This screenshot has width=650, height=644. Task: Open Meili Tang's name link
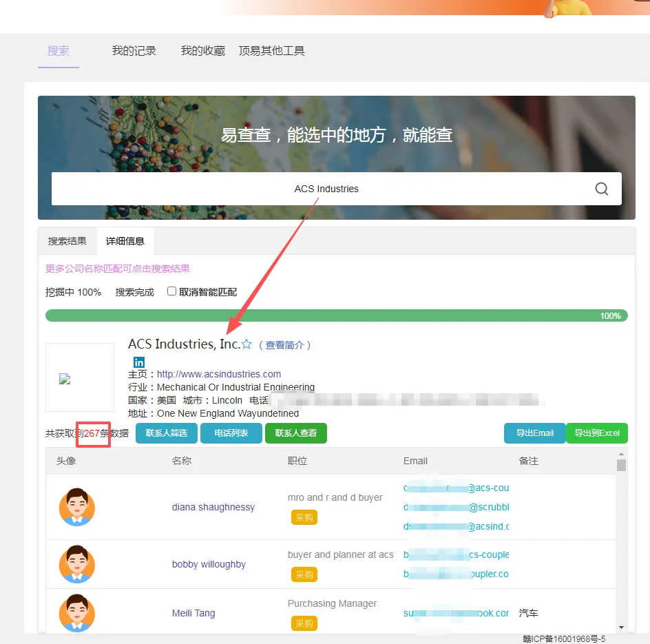[193, 613]
